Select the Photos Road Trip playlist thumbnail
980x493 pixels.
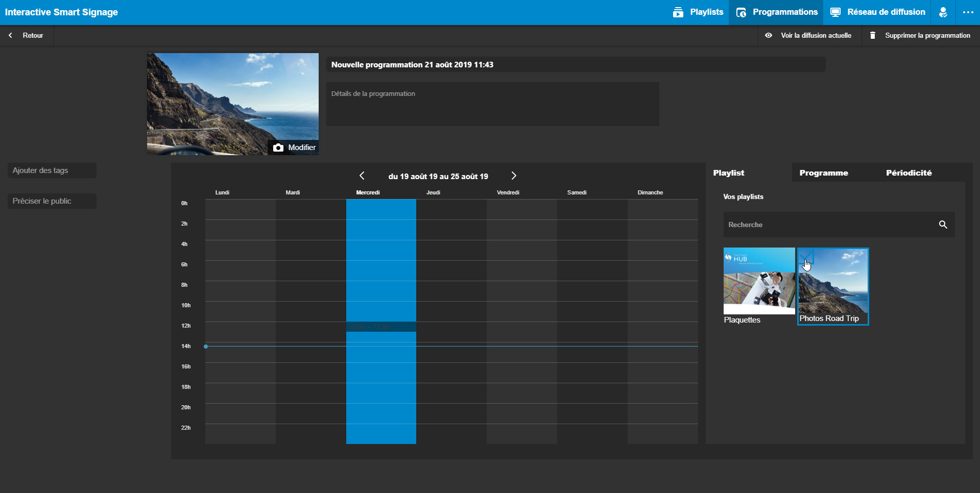pyautogui.click(x=833, y=286)
